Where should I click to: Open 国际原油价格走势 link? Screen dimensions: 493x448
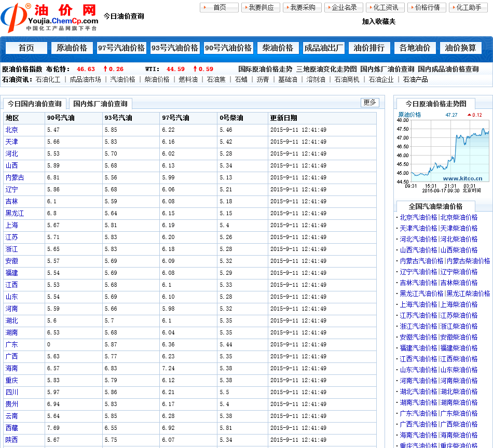pos(265,69)
